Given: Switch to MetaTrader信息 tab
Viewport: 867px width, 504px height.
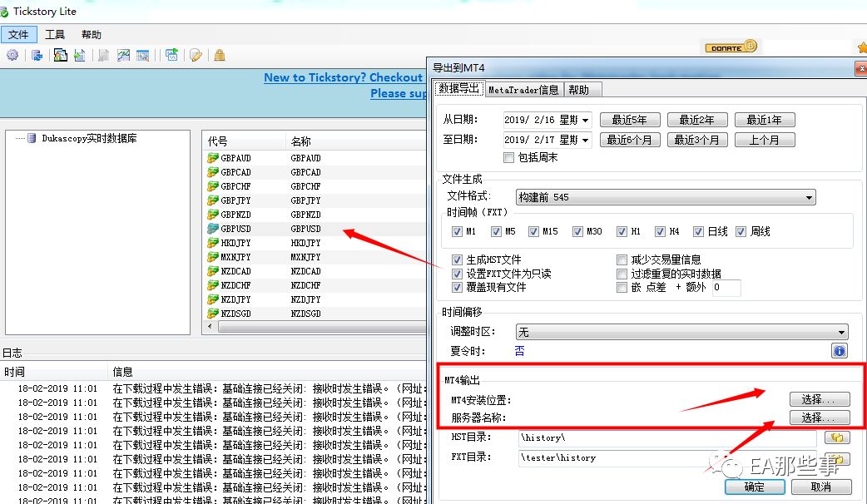Looking at the screenshot, I should 523,90.
